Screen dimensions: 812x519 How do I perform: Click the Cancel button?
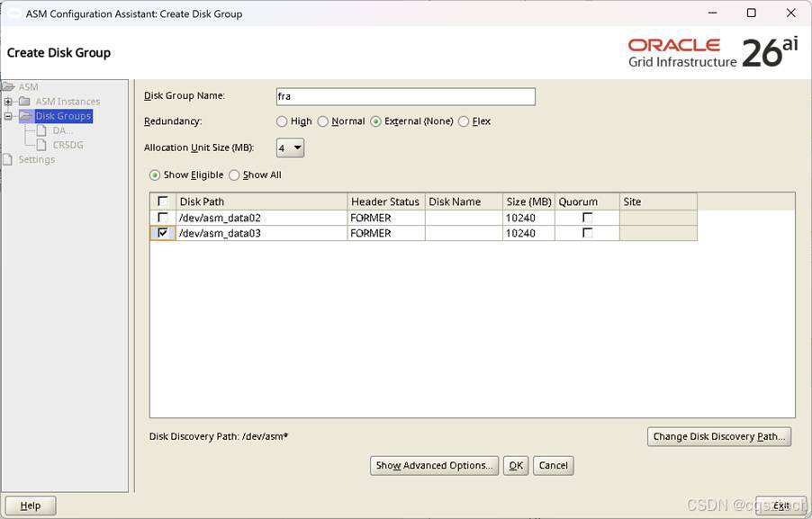pyautogui.click(x=553, y=466)
